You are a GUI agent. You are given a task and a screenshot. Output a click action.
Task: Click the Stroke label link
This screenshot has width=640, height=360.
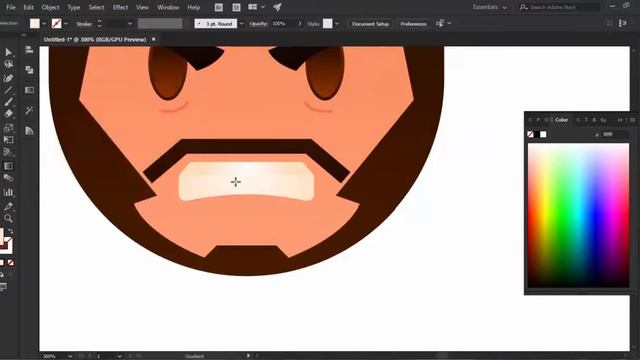(x=84, y=24)
